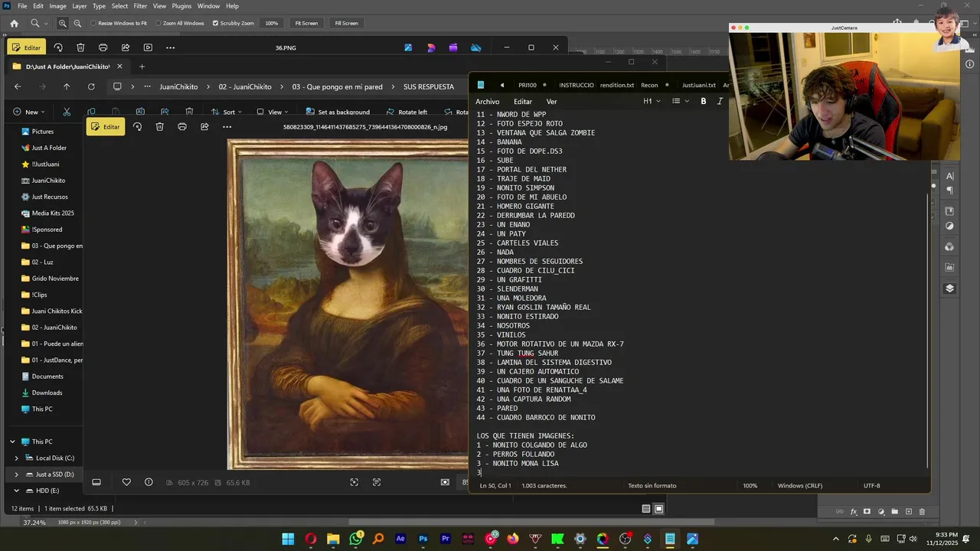Click Editar in the back 36.PNG viewer window
Screen dimensions: 980x551
click(26, 47)
